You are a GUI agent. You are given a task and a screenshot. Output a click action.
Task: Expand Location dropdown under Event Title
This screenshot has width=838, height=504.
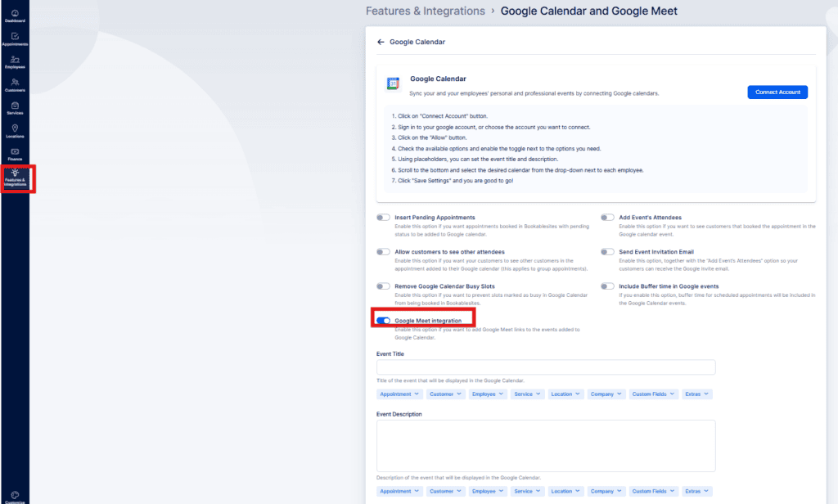coord(565,394)
